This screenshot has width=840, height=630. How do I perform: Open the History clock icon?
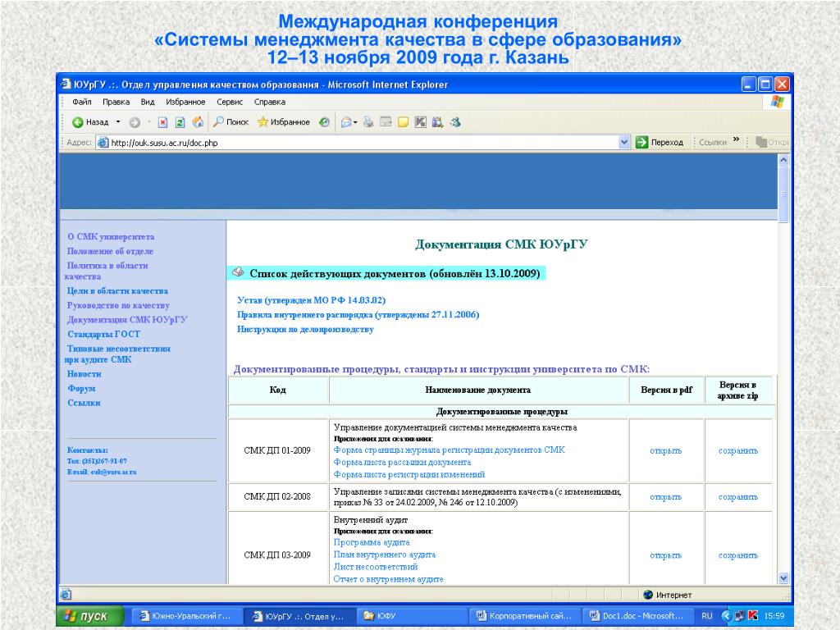[324, 122]
